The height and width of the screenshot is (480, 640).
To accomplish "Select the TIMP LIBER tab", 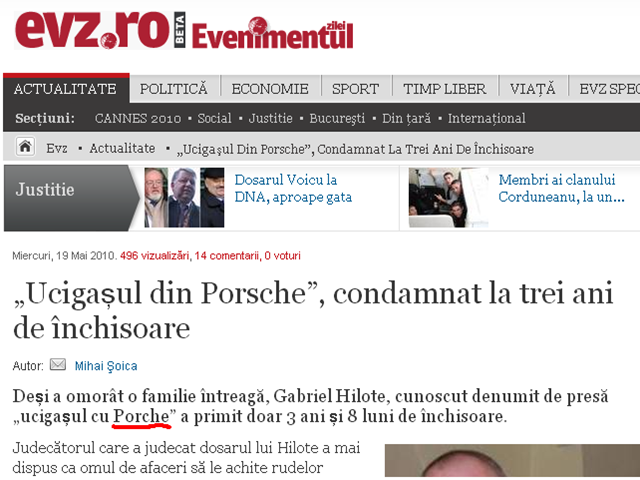I will click(x=445, y=89).
